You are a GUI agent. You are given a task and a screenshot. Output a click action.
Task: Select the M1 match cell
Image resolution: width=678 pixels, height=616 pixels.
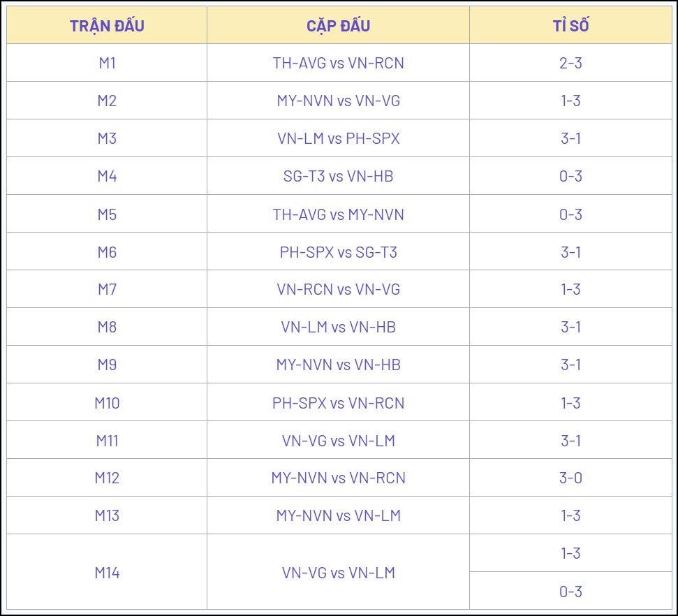point(107,63)
